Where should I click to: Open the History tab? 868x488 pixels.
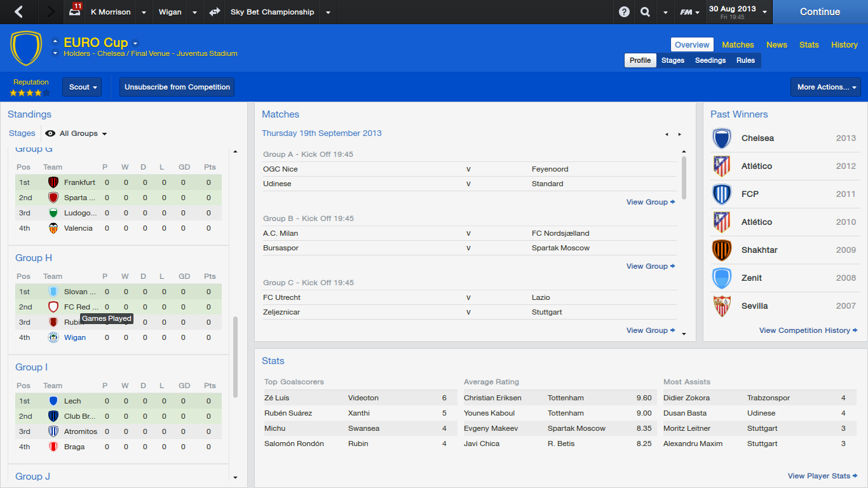coord(844,44)
